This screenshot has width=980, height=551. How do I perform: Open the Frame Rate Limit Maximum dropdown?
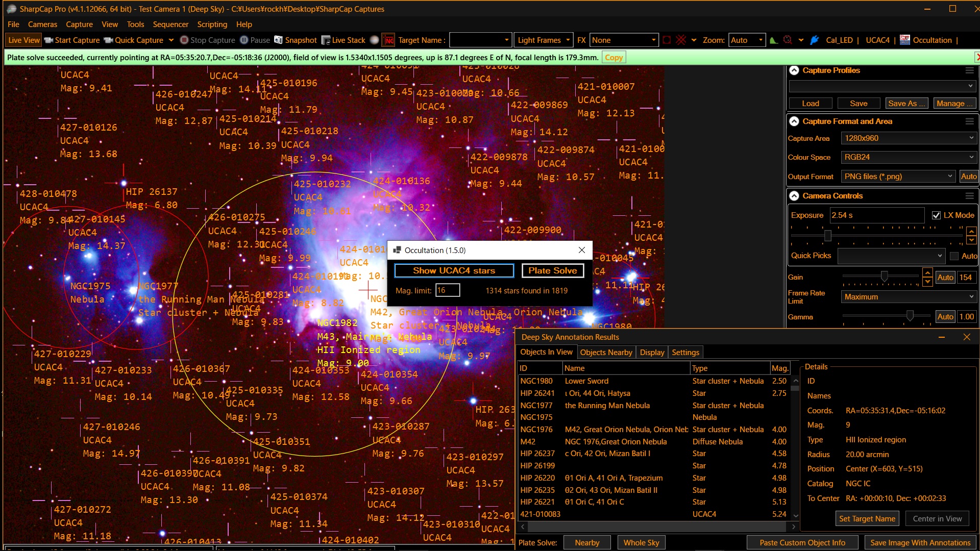coord(909,297)
